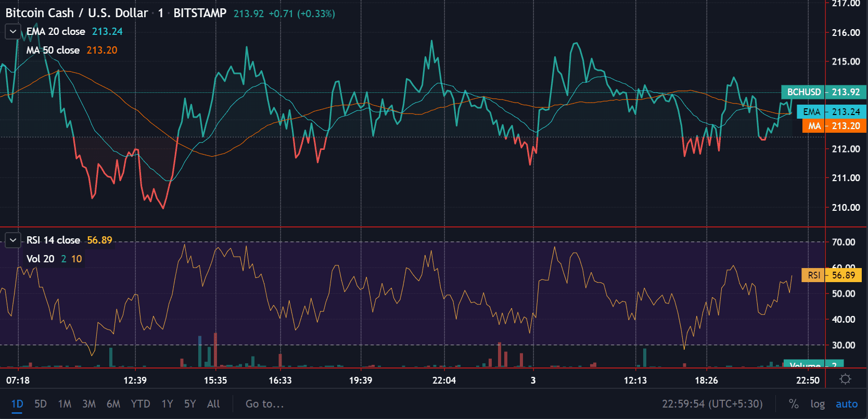The image size is (868, 419).
Task: Toggle percent scale mode
Action: pyautogui.click(x=794, y=404)
